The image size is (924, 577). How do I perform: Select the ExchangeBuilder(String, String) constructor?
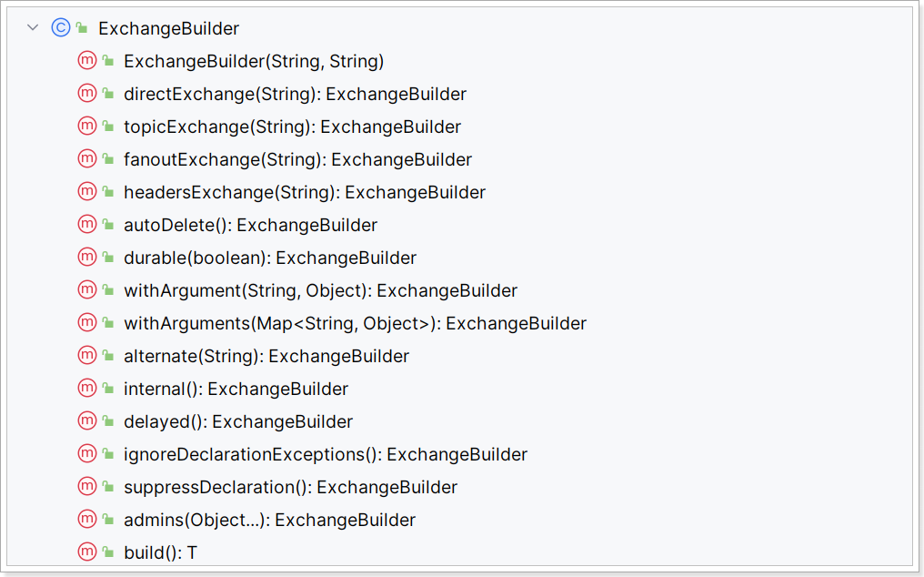tap(254, 61)
